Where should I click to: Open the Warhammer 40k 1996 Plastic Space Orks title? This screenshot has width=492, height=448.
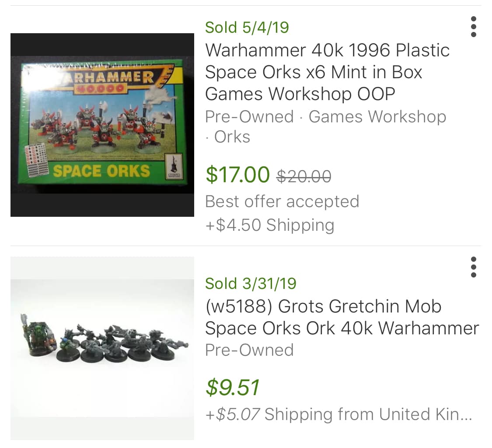(327, 72)
